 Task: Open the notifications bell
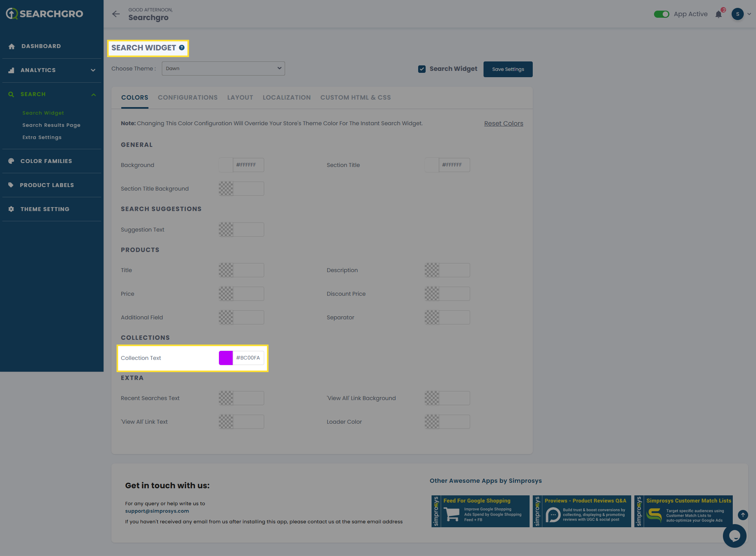(719, 15)
